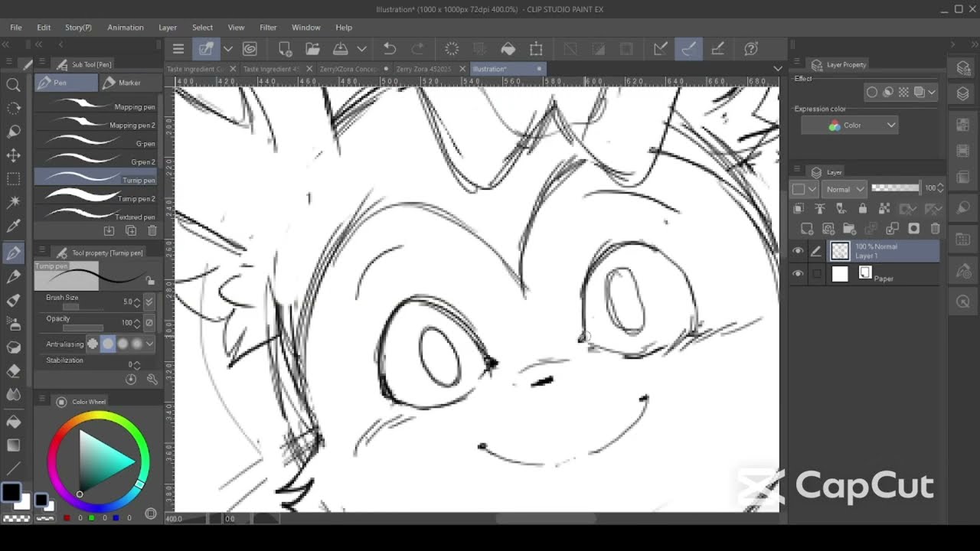Toggle Lock transparent pixels icon

coord(884,208)
